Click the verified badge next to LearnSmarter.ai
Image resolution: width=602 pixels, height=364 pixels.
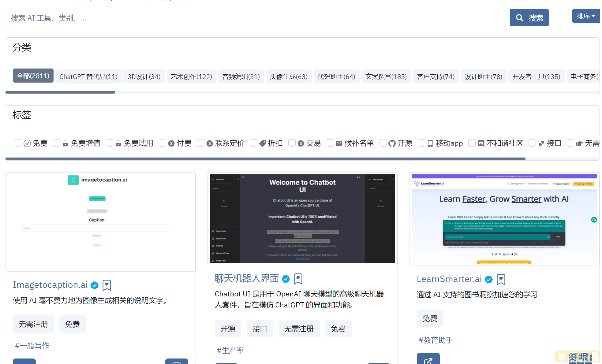click(x=489, y=280)
